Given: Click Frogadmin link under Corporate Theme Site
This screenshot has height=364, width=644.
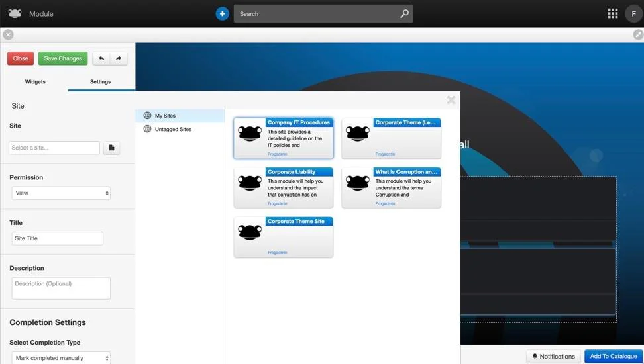Looking at the screenshot, I should pos(277,252).
